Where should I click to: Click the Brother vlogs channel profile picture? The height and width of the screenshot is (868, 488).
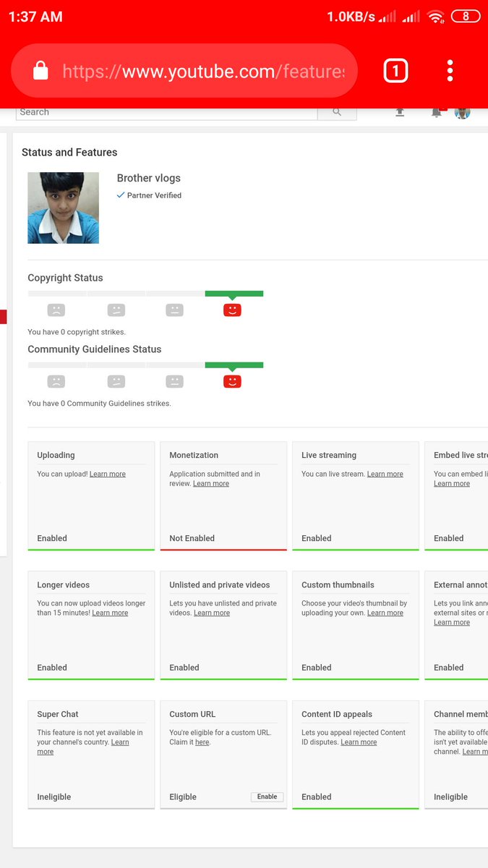point(63,208)
